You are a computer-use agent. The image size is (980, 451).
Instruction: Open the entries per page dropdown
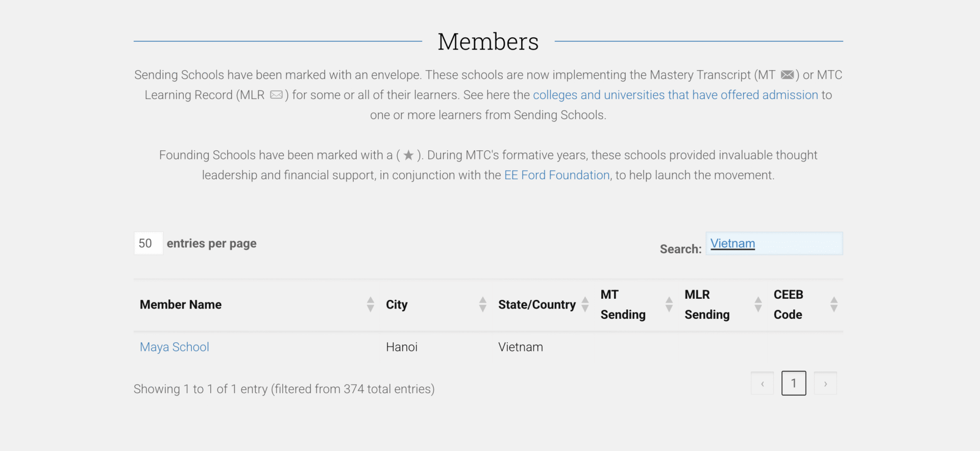[148, 243]
